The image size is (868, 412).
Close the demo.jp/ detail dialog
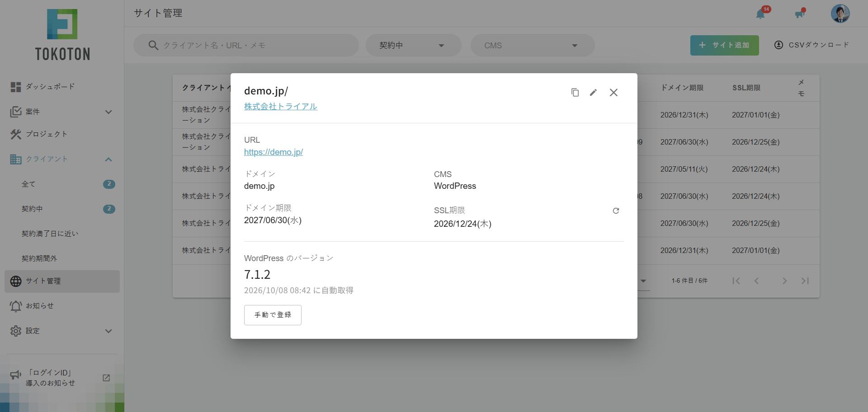click(613, 93)
